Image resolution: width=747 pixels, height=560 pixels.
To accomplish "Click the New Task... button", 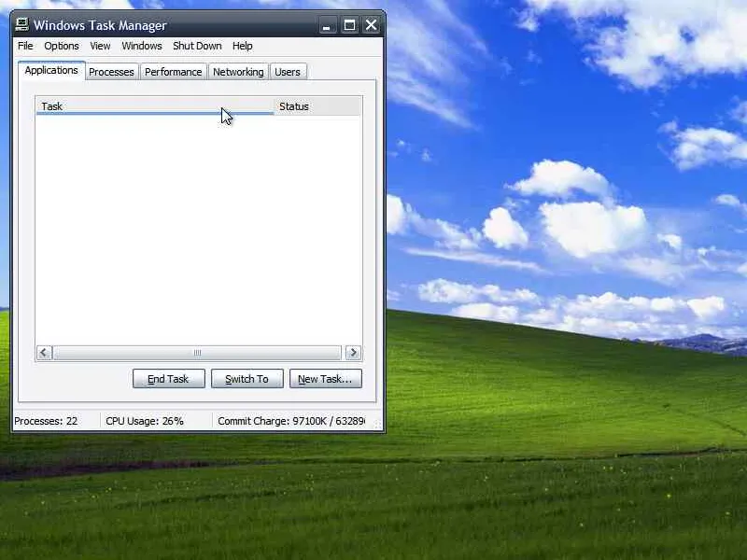I will click(326, 379).
